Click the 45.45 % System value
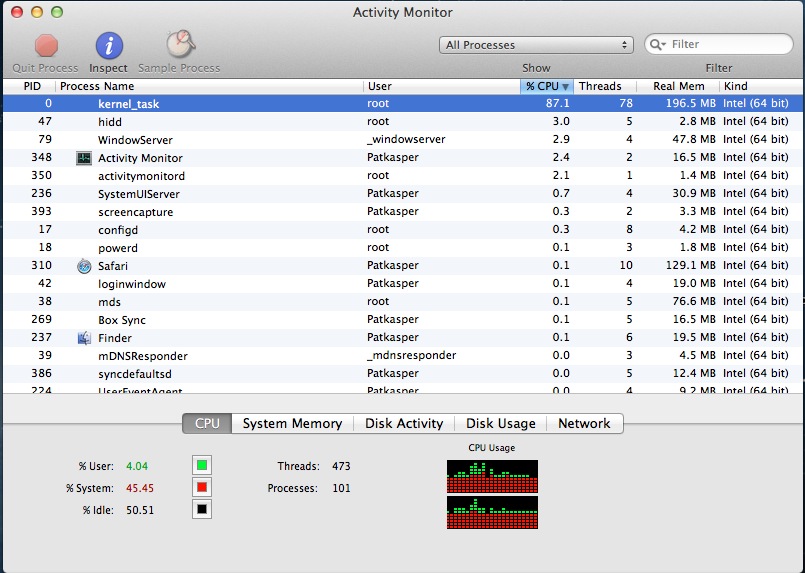This screenshot has height=573, width=805. point(140,488)
